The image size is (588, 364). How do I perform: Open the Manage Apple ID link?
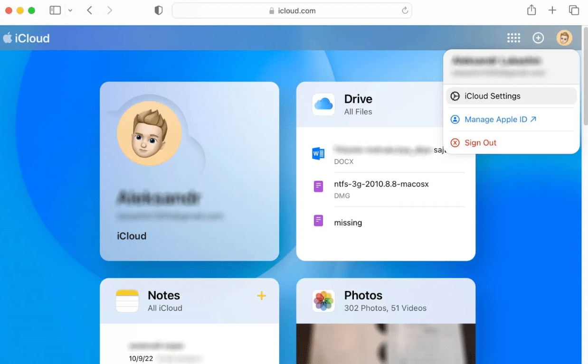click(495, 120)
